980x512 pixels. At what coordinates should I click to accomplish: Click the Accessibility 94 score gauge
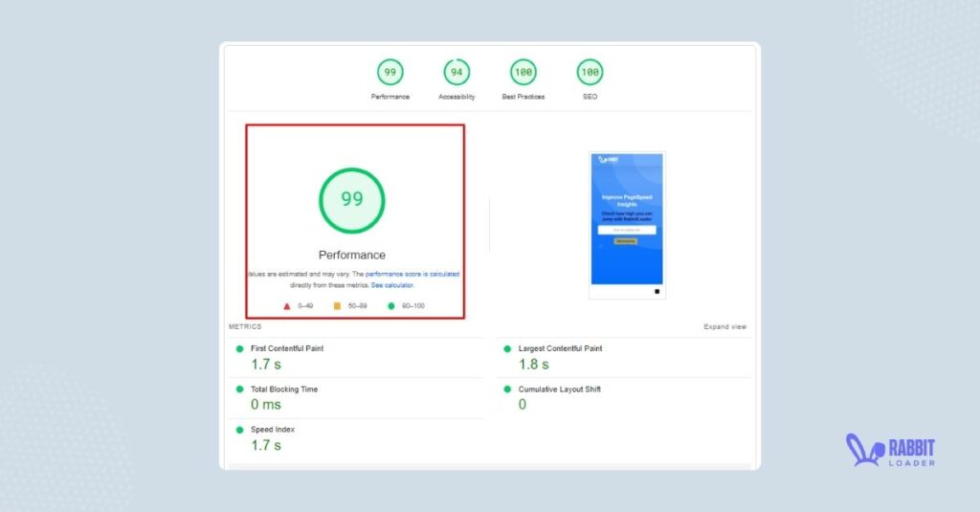pyautogui.click(x=457, y=73)
